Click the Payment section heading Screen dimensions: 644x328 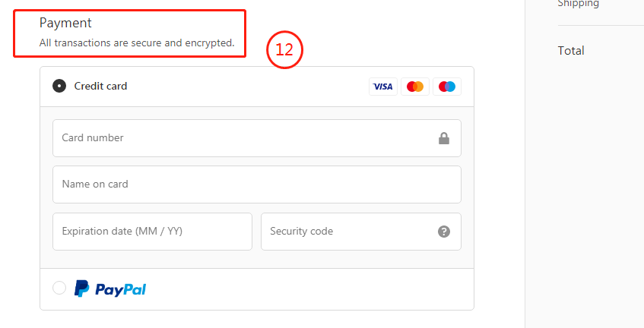click(x=65, y=23)
